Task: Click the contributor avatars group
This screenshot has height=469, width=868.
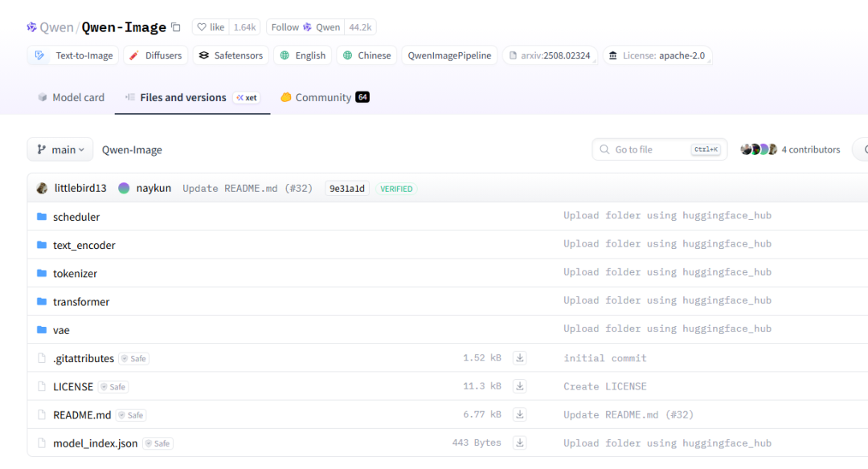Action: 759,149
